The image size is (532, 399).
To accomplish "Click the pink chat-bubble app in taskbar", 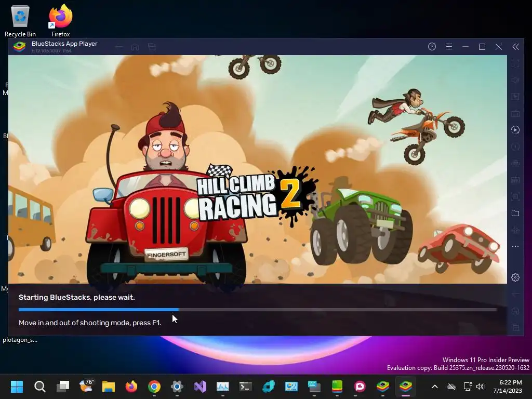I will (360, 387).
